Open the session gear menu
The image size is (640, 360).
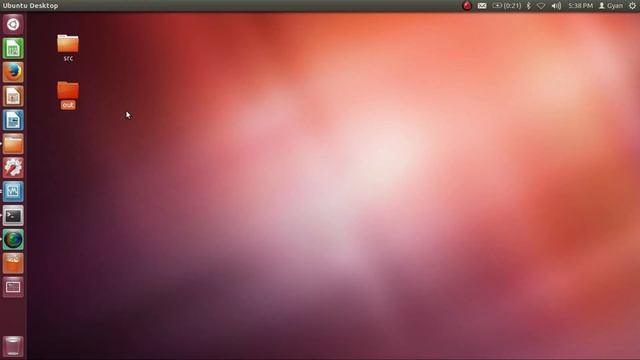632,6
